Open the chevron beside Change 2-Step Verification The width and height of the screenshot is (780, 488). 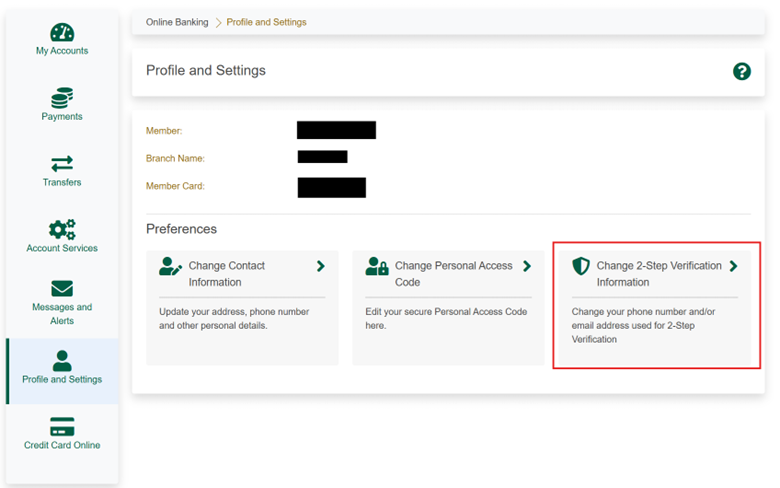pyautogui.click(x=733, y=266)
